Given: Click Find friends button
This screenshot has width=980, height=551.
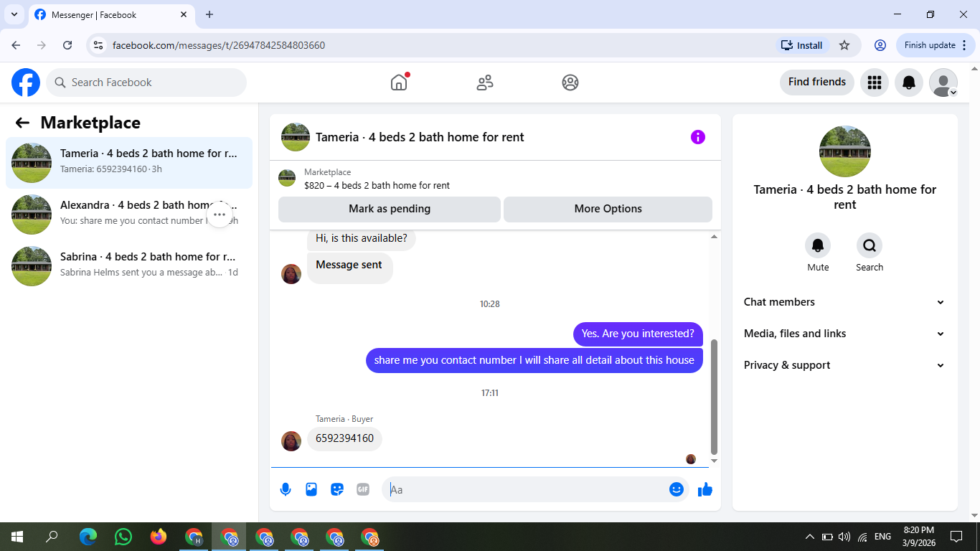Looking at the screenshot, I should pos(817,83).
